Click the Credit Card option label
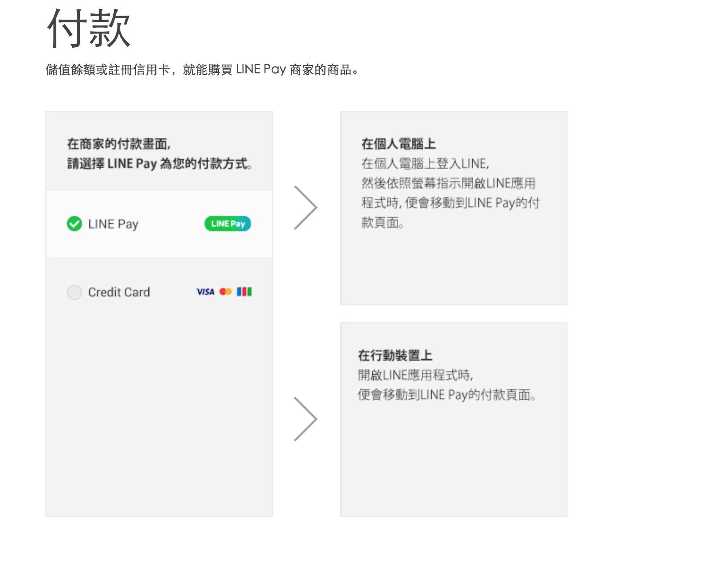The width and height of the screenshot is (728, 582). tap(119, 292)
